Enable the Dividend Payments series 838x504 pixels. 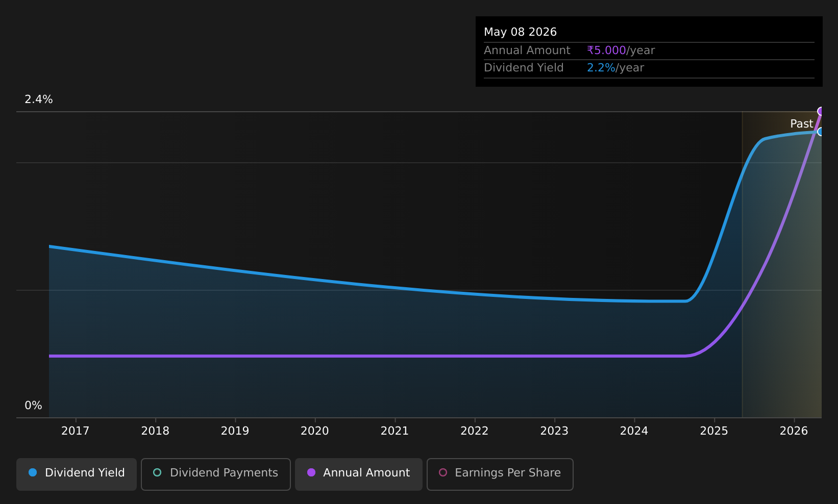[x=215, y=474]
